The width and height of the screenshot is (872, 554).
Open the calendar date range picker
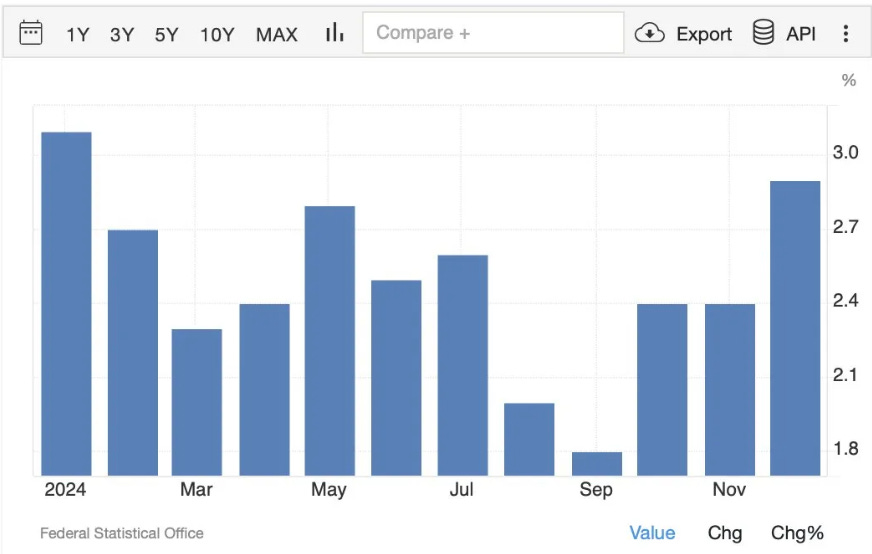coord(31,32)
